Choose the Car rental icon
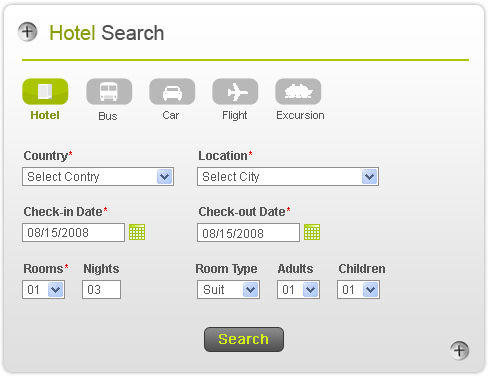Screen dimensions: 488x376 pos(172,92)
